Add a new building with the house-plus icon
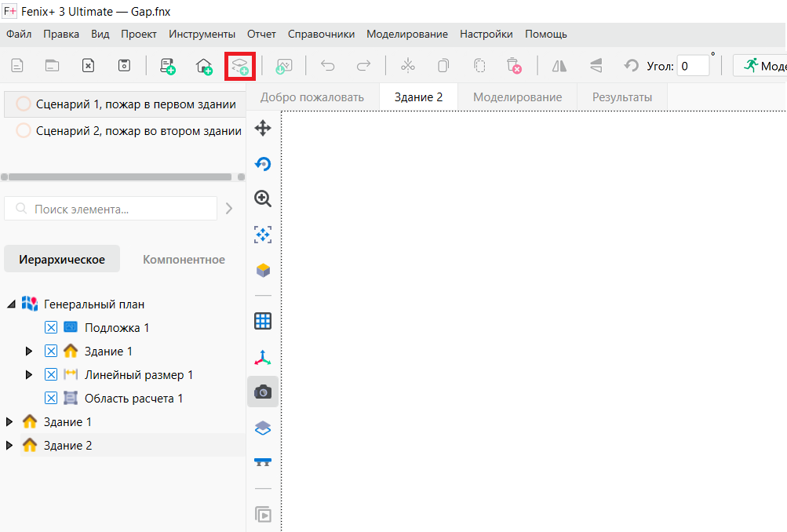Screen dimensions: 787x532 coord(204,66)
